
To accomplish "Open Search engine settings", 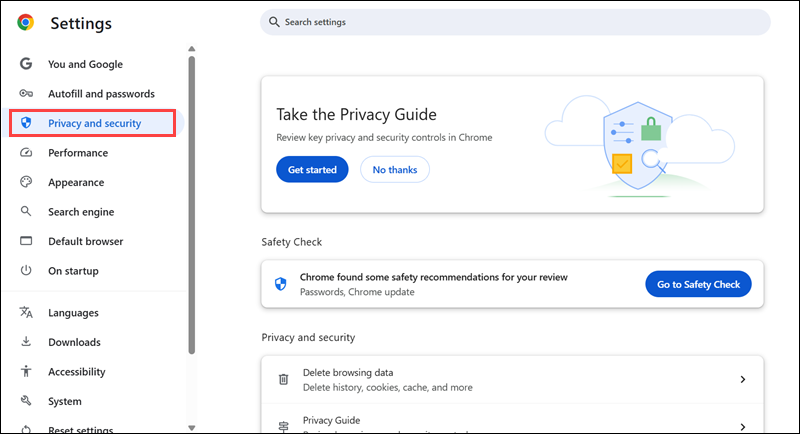I will pyautogui.click(x=81, y=212).
